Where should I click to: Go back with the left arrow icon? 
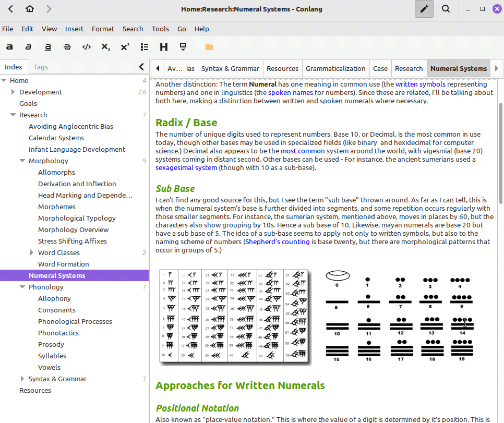coord(10,9)
